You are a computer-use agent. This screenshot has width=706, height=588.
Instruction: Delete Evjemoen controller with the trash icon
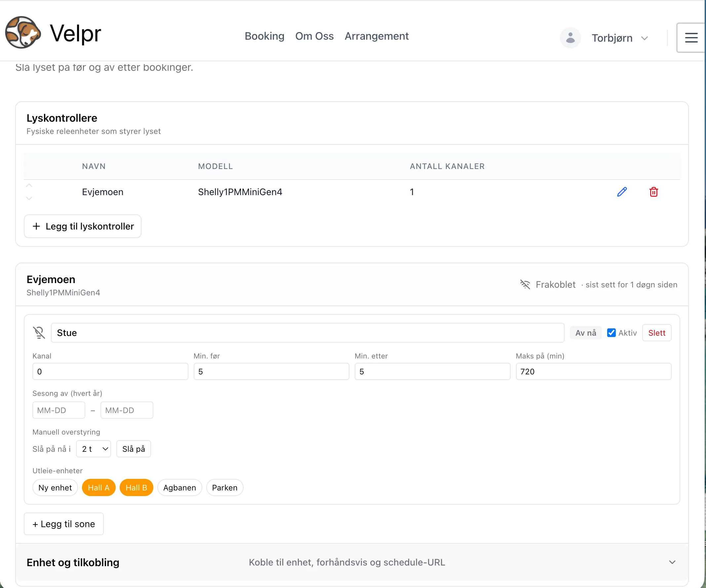[653, 192]
